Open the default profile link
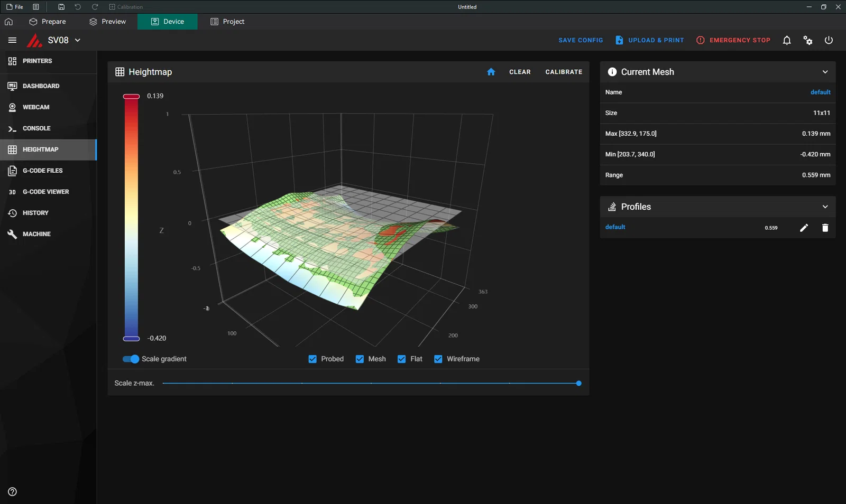Image resolution: width=846 pixels, height=504 pixels. pyautogui.click(x=615, y=227)
